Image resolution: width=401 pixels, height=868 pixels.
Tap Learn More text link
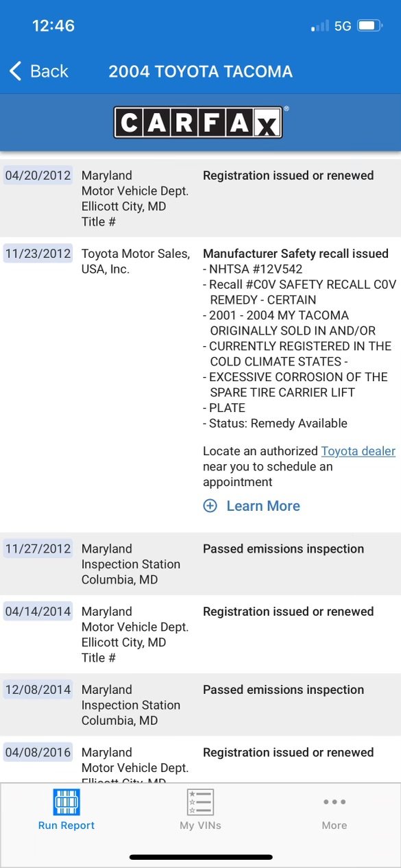click(263, 506)
